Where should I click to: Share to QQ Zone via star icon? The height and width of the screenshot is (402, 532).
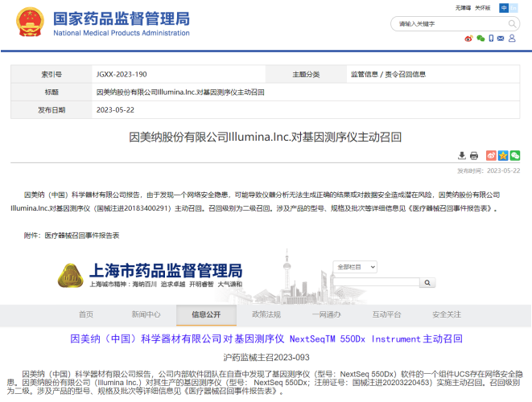pos(503,155)
